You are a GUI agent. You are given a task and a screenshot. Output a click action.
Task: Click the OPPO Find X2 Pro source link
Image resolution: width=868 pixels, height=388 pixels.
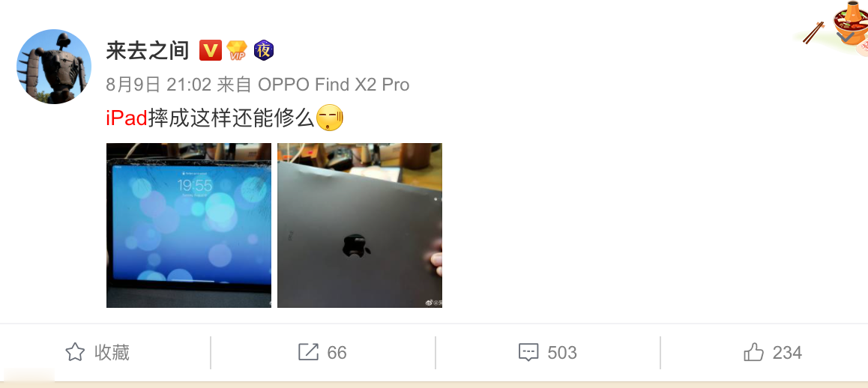click(x=334, y=85)
